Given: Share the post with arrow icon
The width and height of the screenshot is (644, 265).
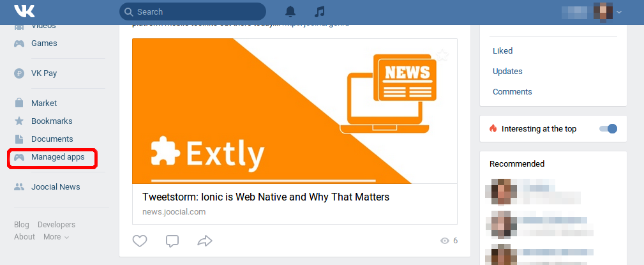Looking at the screenshot, I should click(x=204, y=241).
